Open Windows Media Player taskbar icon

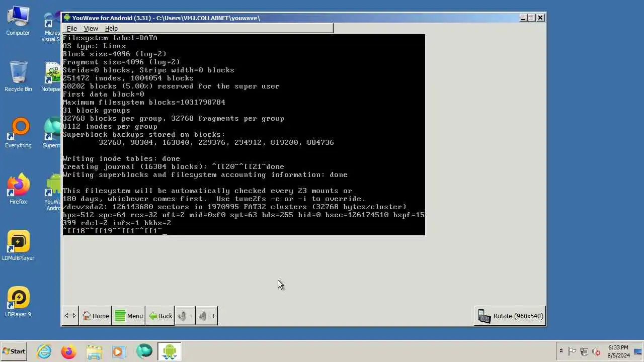click(x=119, y=351)
